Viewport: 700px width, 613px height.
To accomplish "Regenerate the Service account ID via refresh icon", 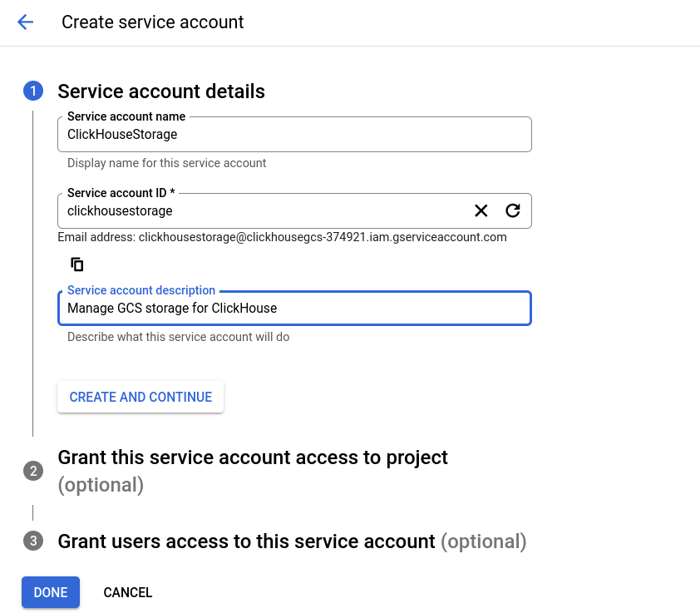I will tap(513, 210).
